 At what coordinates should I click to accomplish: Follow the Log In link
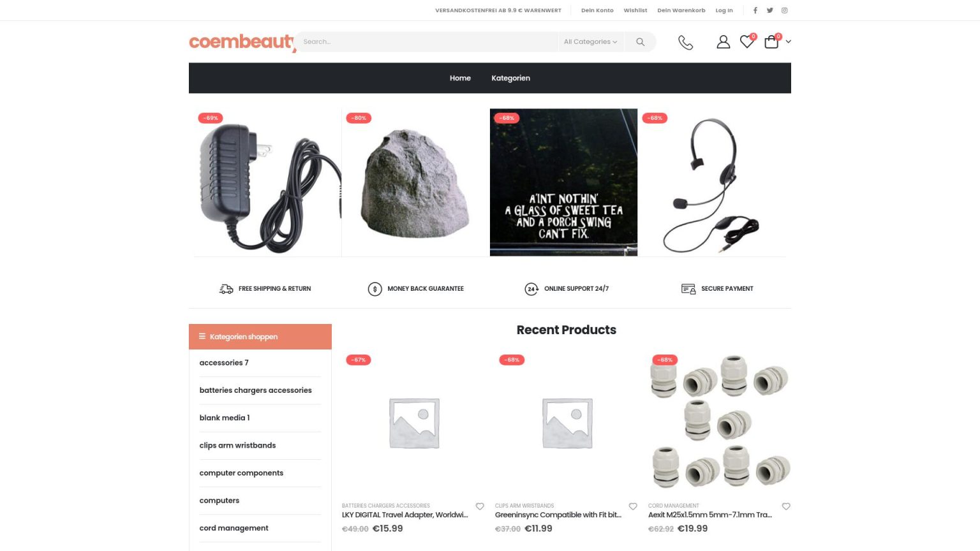tap(724, 10)
